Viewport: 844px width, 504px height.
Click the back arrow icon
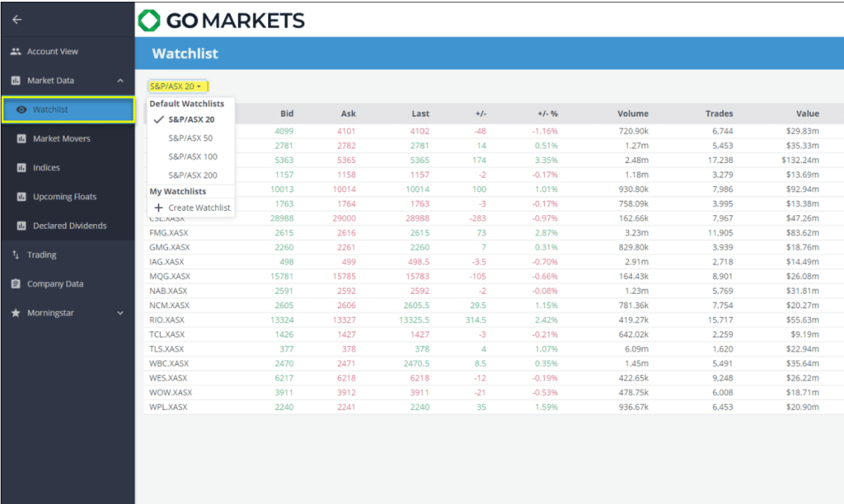[x=17, y=20]
